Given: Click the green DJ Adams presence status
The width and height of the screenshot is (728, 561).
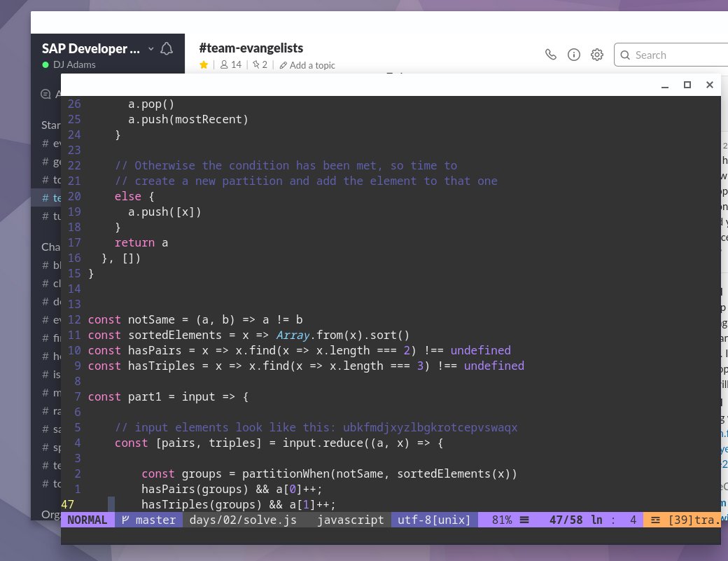Looking at the screenshot, I should point(46,65).
